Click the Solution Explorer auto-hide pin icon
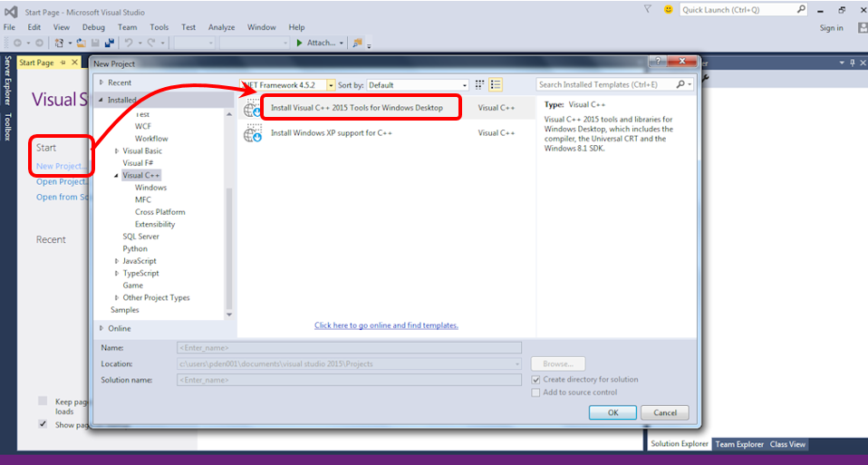This screenshot has width=868, height=465. click(x=853, y=63)
